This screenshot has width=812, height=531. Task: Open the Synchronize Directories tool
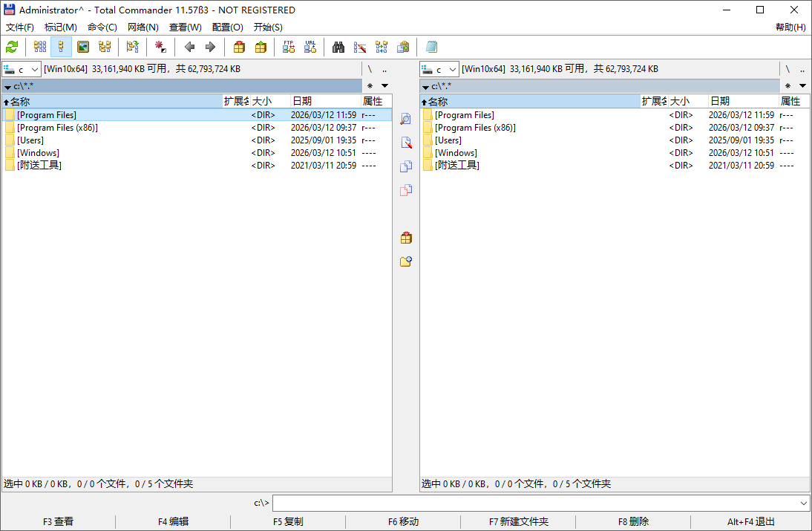(381, 47)
